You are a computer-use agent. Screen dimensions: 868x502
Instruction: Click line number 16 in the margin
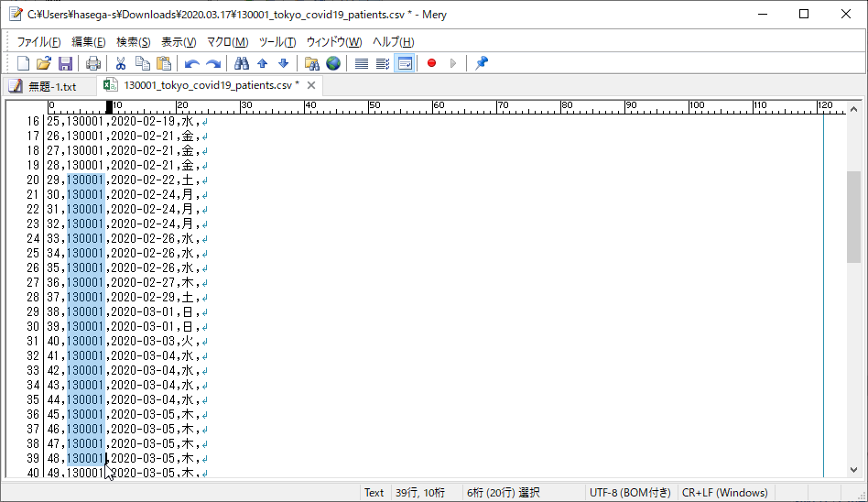[x=33, y=121]
